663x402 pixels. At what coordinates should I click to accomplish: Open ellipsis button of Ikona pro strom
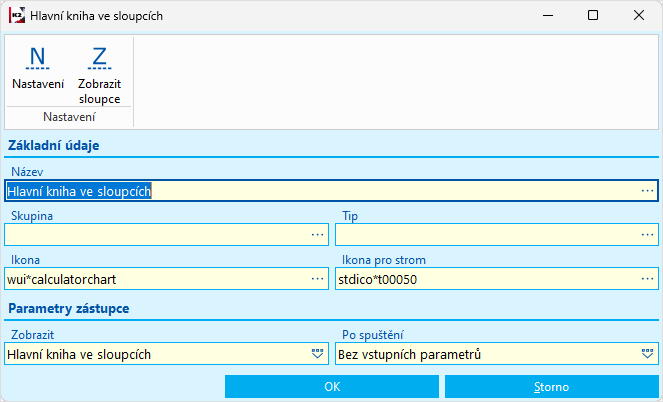pyautogui.click(x=647, y=279)
